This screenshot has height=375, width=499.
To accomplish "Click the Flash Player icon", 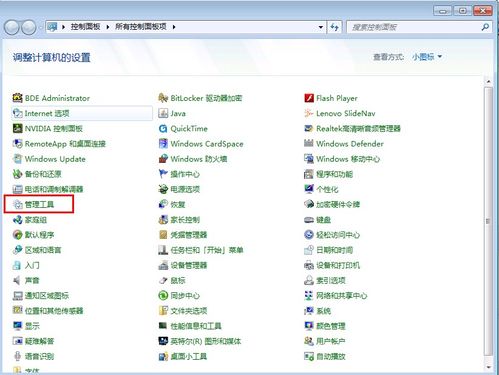I will coord(309,98).
